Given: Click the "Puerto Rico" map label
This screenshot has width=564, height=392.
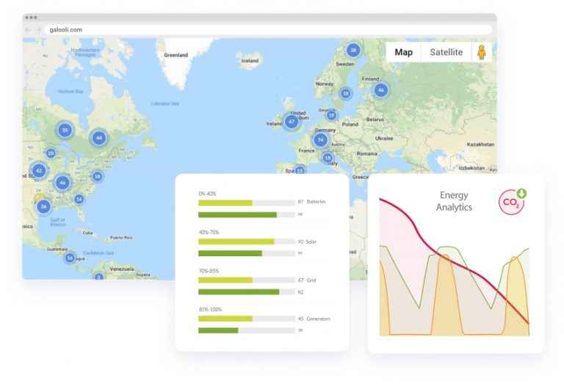Looking at the screenshot, I should (121, 238).
